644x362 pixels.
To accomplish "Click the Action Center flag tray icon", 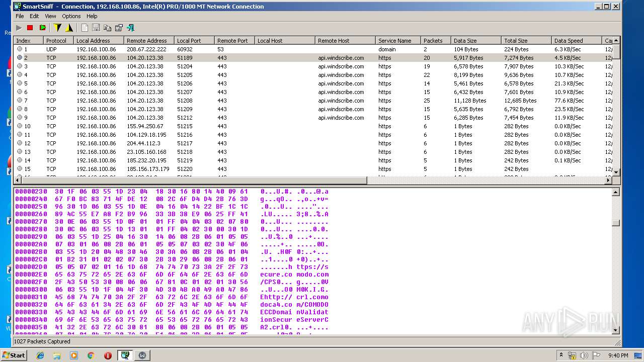I will click(x=597, y=355).
